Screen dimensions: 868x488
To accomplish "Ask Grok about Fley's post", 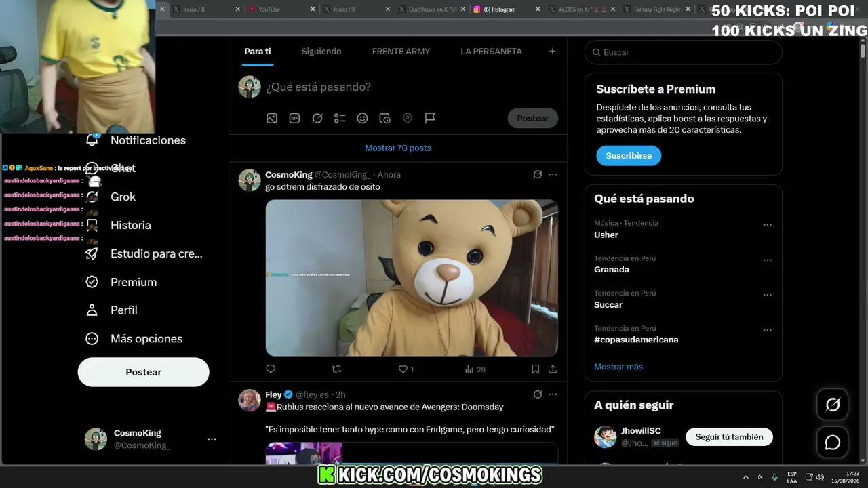I will (538, 394).
